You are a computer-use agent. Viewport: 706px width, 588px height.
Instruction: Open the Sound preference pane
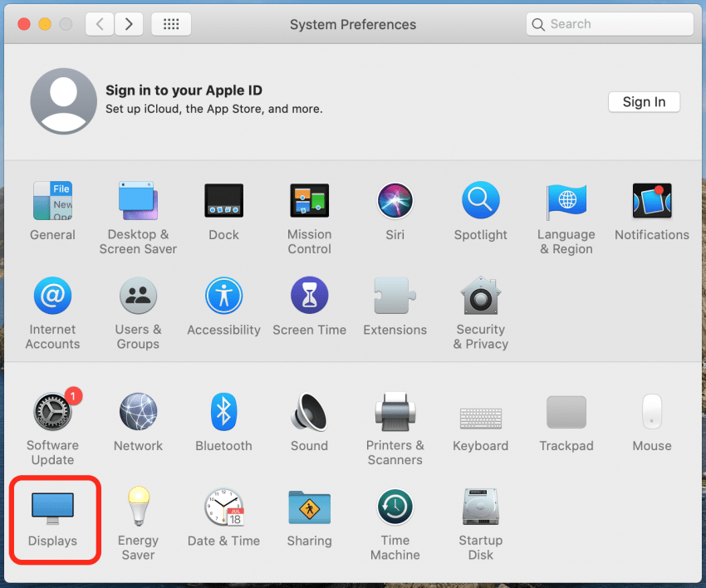point(309,411)
